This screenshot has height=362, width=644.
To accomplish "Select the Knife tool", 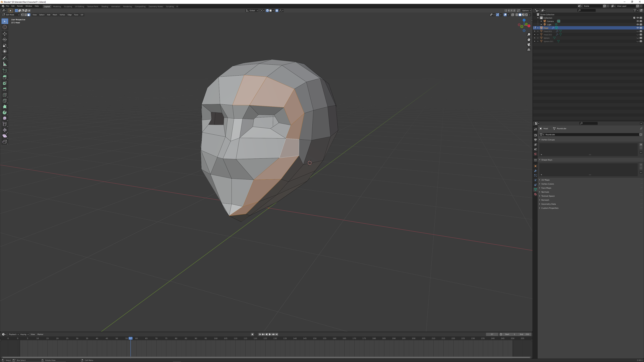I will (5, 101).
